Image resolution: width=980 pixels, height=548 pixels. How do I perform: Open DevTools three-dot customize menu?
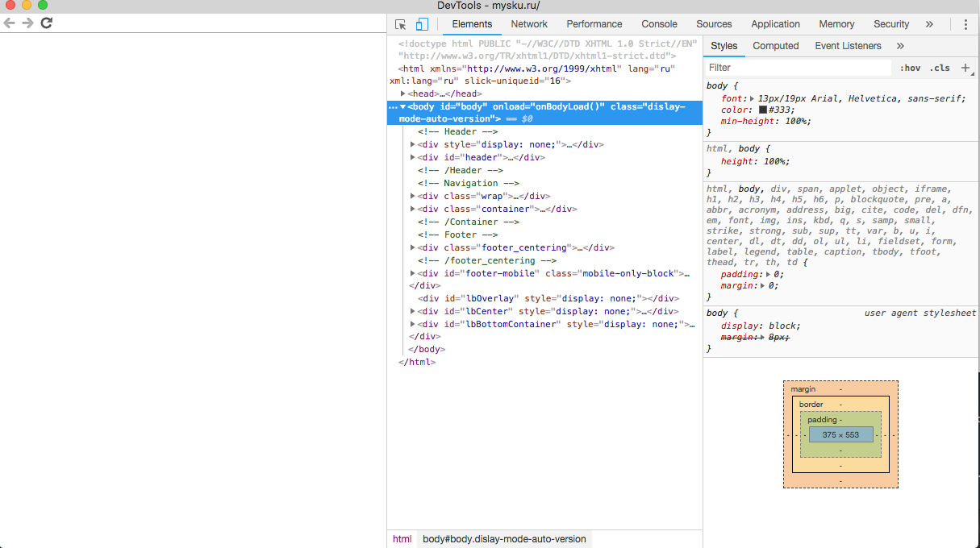965,24
